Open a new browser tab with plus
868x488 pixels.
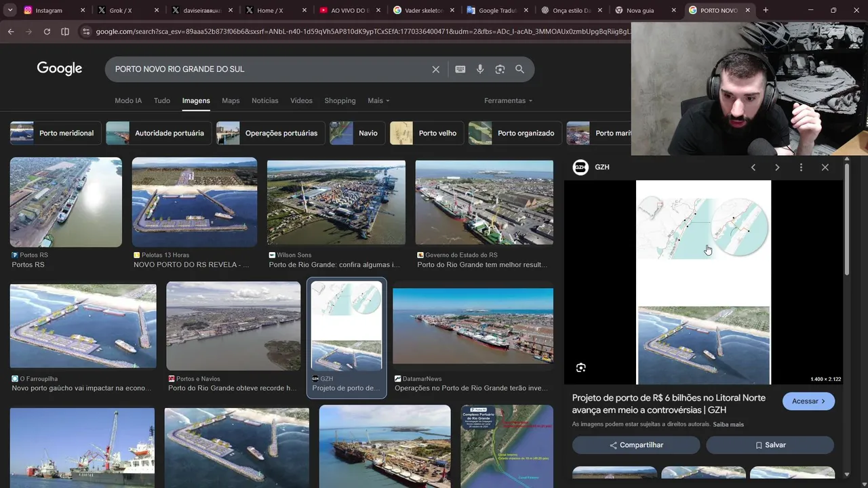[766, 10]
